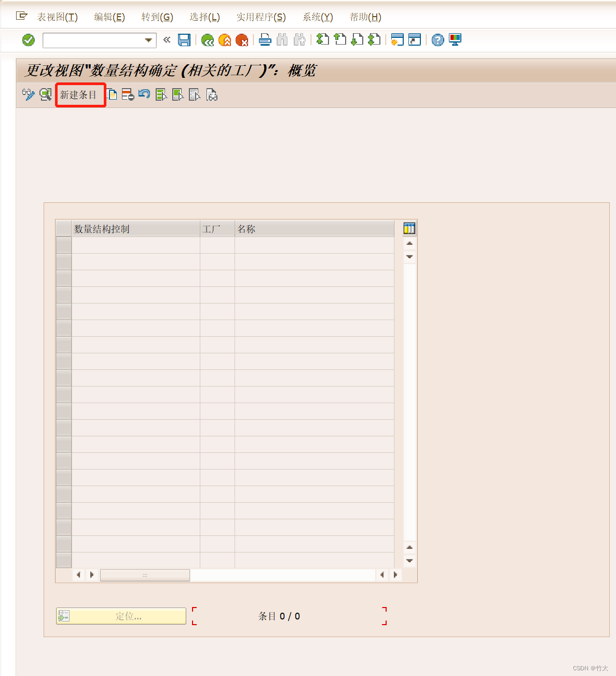Click the 新建条目 button

click(x=80, y=94)
